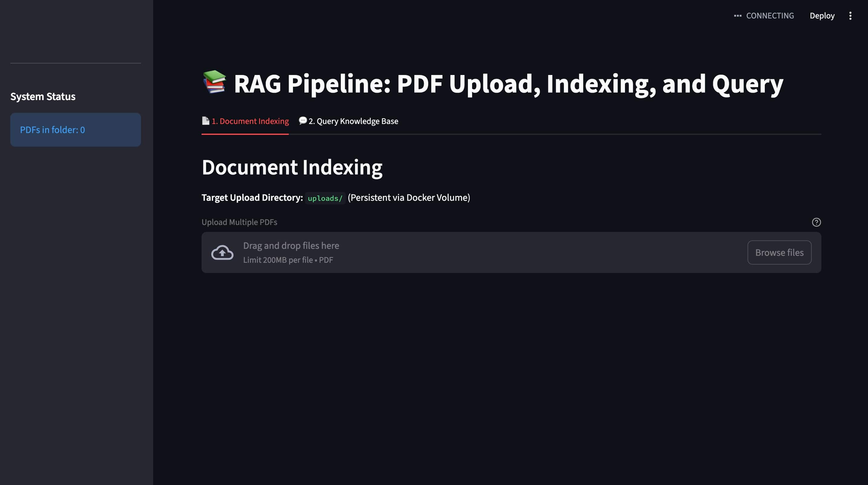Image resolution: width=868 pixels, height=485 pixels.
Task: Click 'Target Upload Directory:' label
Action: [252, 197]
